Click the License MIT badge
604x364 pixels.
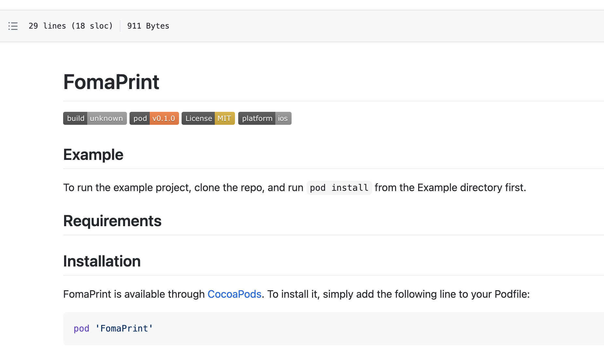click(x=208, y=118)
